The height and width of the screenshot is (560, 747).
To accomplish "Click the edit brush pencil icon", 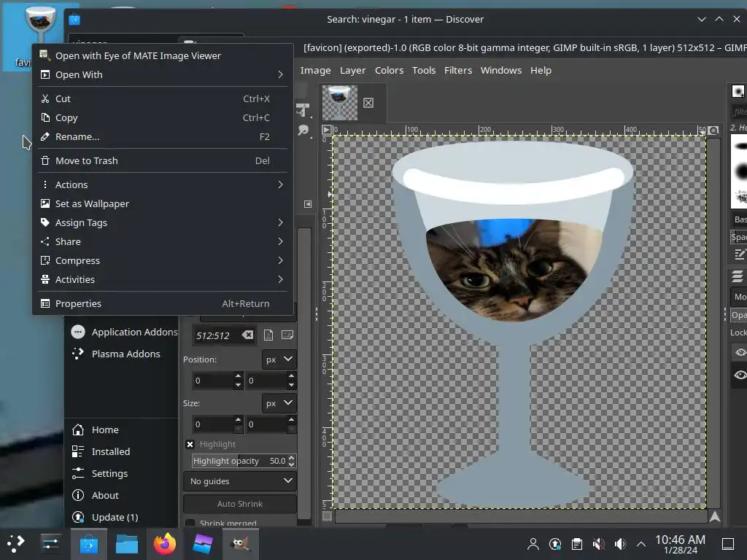I will [x=740, y=254].
